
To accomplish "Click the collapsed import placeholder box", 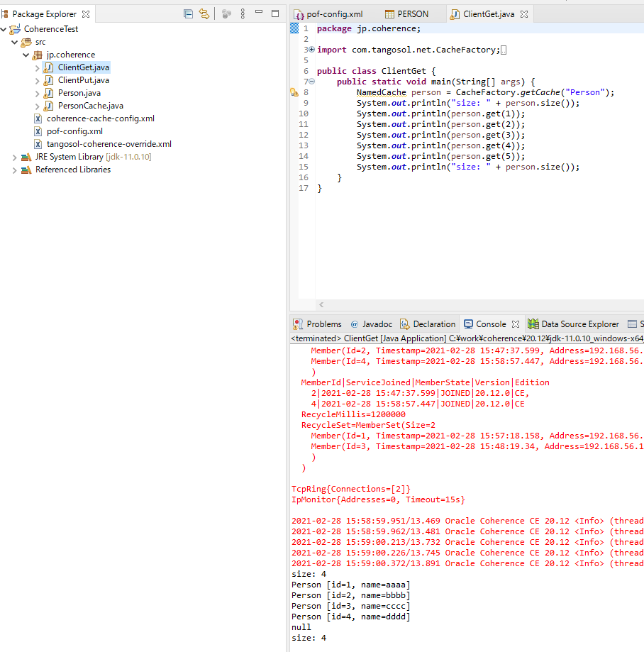I will coord(504,50).
